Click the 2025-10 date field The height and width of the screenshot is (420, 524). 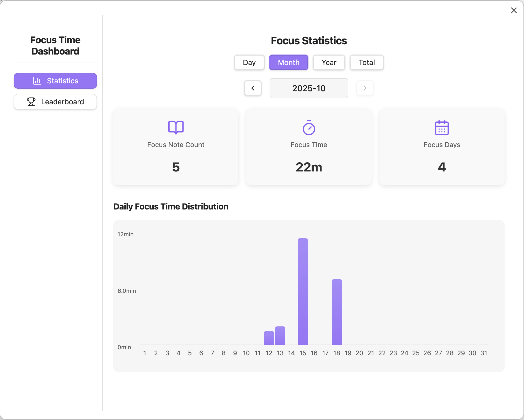(x=309, y=88)
